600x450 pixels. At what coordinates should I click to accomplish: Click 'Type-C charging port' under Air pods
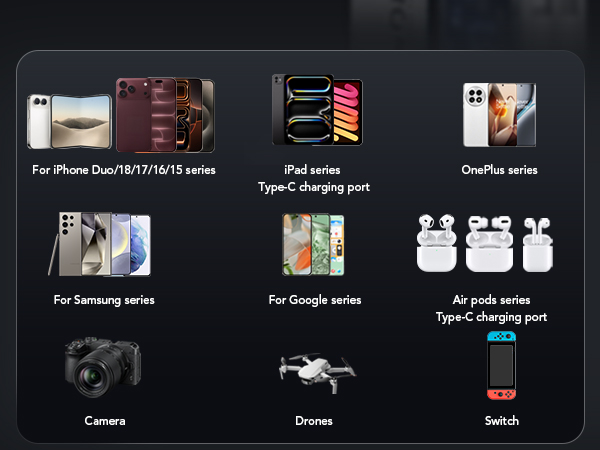491,317
